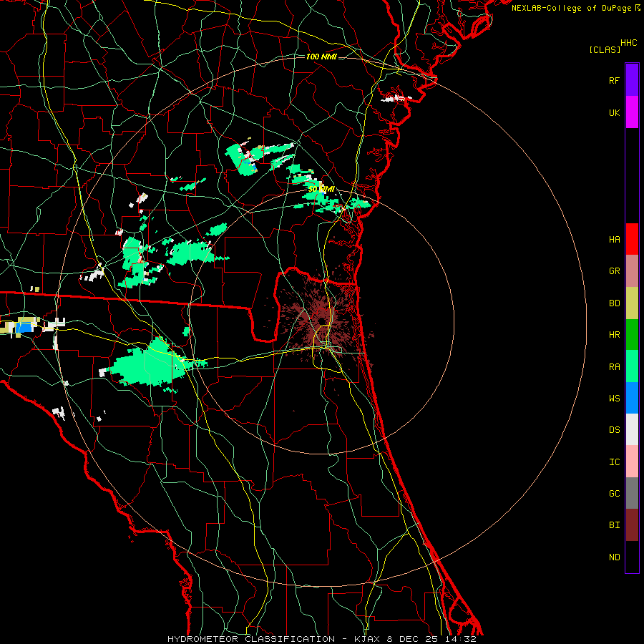Image resolution: width=644 pixels, height=644 pixels.
Task: Click the DS legend label
Action: click(x=615, y=429)
